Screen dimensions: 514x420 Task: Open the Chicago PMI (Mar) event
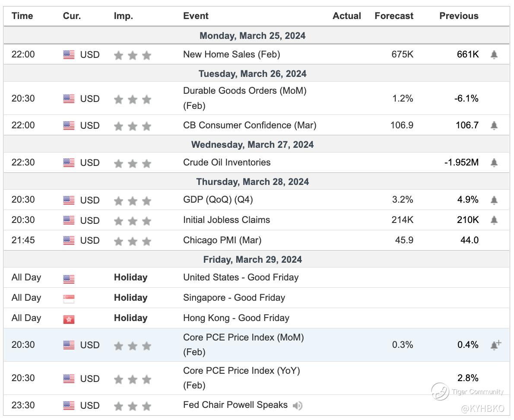tap(222, 240)
